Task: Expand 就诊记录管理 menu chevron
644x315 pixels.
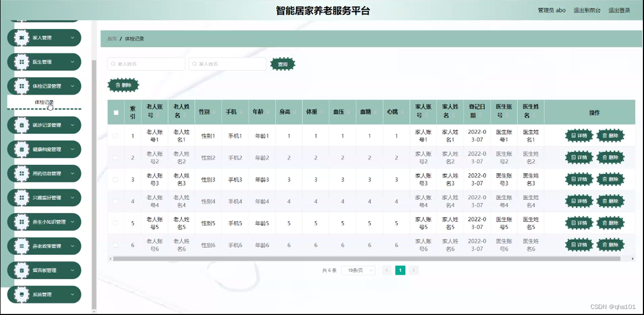Action: click(x=72, y=125)
